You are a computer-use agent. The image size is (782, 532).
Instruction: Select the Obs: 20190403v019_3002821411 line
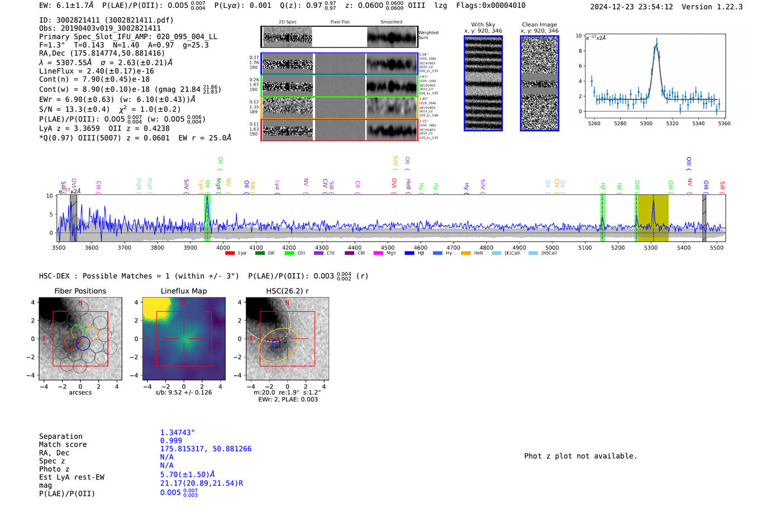tap(100, 28)
